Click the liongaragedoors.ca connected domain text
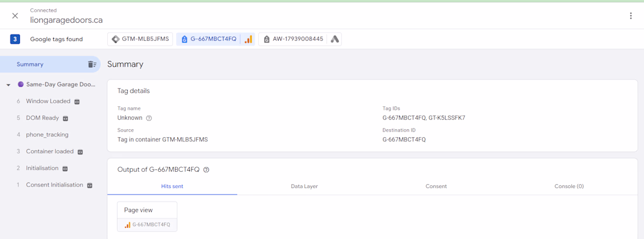 [x=66, y=20]
